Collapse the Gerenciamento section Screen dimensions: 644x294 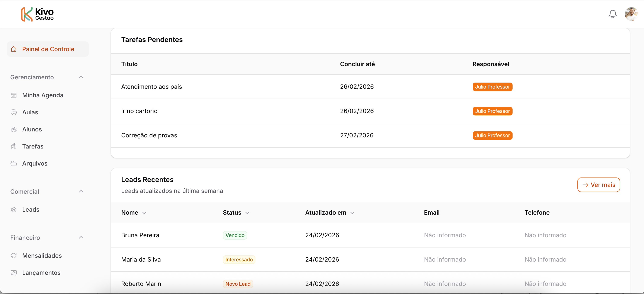tap(81, 77)
